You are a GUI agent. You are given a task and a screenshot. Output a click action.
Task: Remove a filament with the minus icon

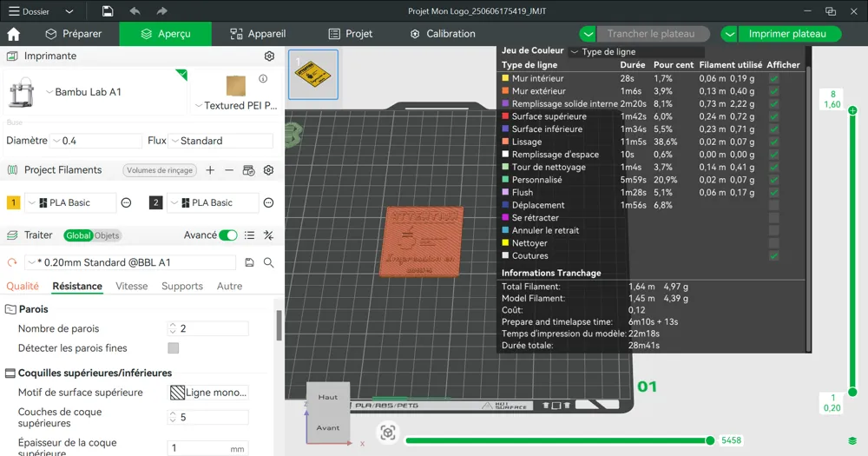tap(229, 170)
